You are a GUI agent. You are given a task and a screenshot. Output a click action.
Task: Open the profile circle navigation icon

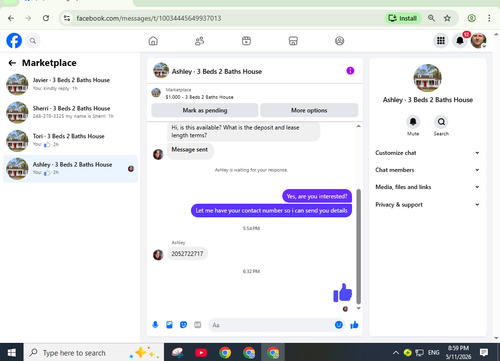coord(339,41)
